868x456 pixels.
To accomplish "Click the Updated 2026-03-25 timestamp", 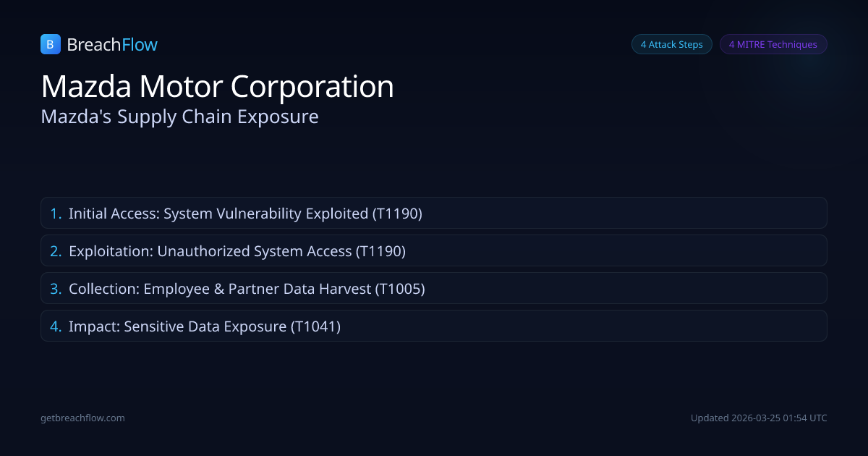I will (x=759, y=418).
